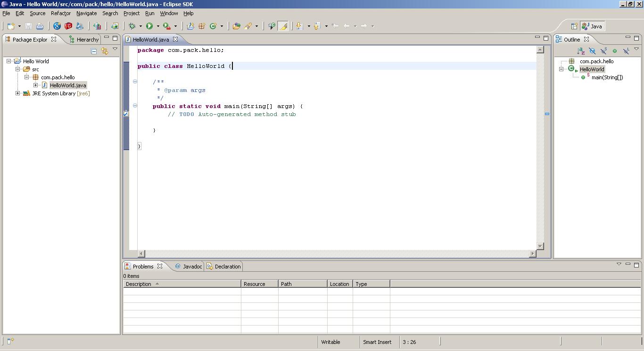
Task: Click the Java perspective button
Action: (592, 26)
